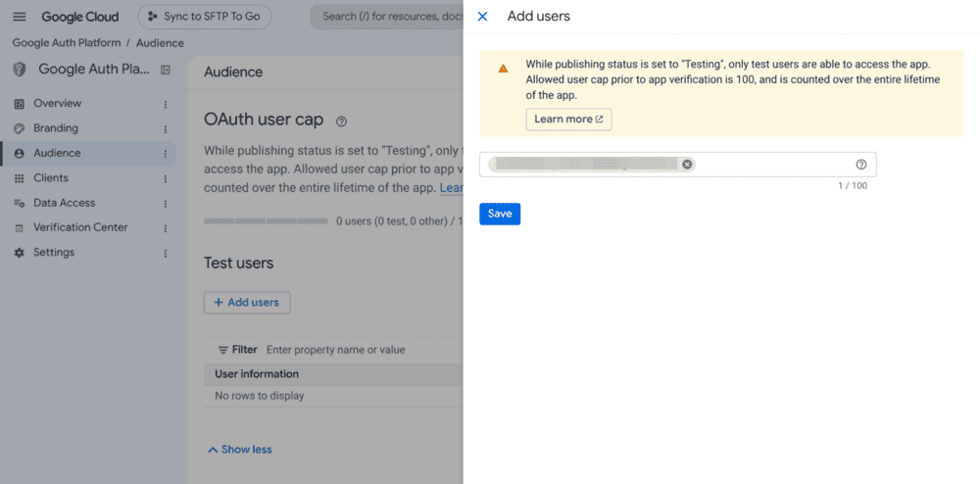Click the Verification Center icon
980x484 pixels.
pyautogui.click(x=20, y=228)
